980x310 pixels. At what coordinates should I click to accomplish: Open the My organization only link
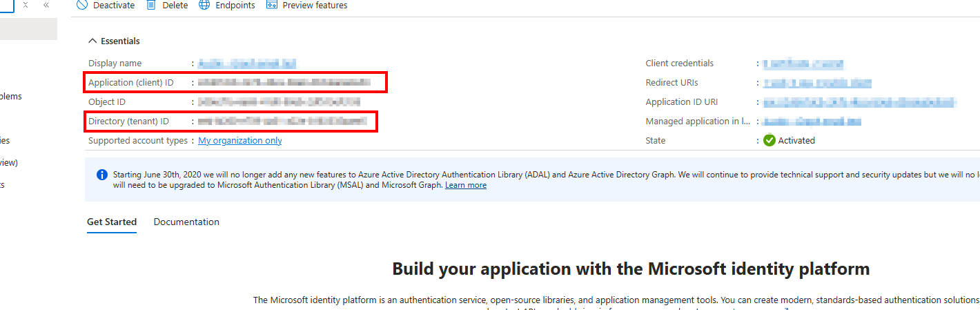[239, 141]
